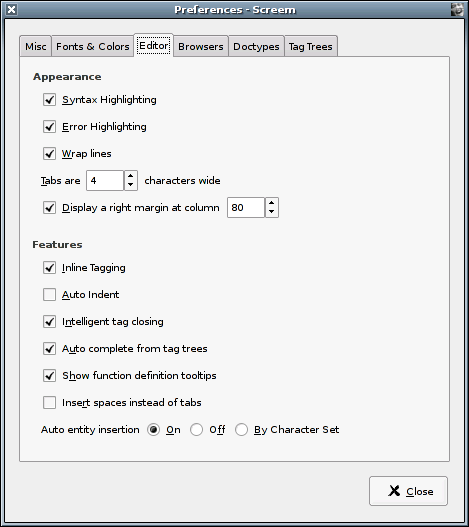Choose Off for auto entity insertion
469x527 pixels.
point(196,430)
